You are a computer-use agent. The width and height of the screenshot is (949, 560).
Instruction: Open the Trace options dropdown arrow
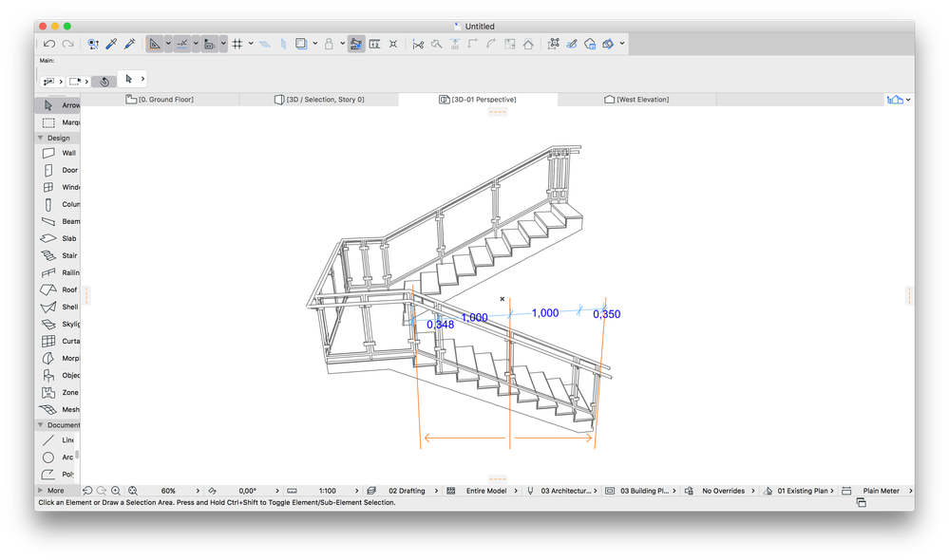[x=314, y=44]
